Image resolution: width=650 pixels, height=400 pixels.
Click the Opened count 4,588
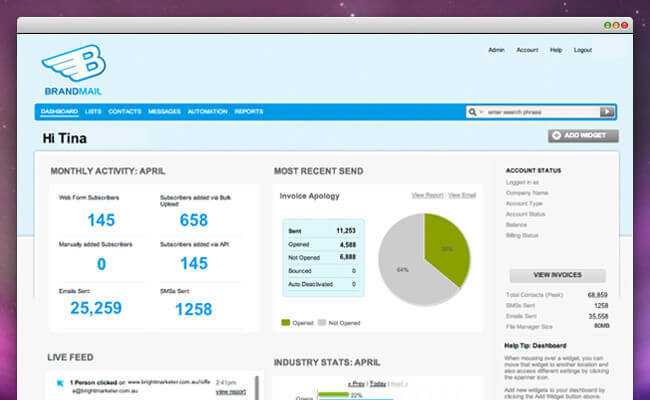pos(348,245)
